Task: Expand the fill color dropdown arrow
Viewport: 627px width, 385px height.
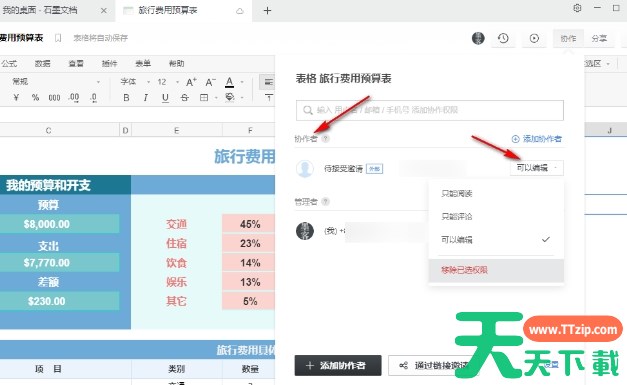Action: [x=242, y=98]
